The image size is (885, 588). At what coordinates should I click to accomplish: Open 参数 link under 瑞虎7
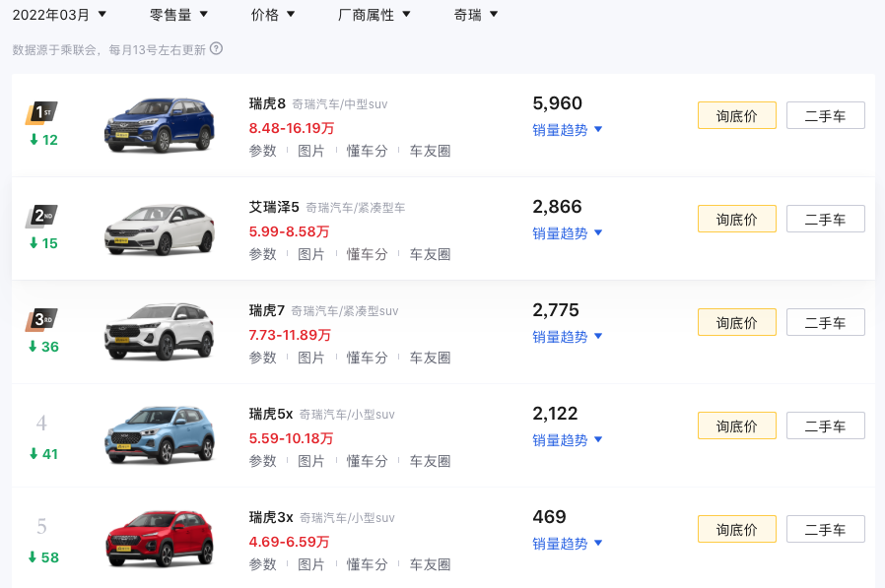[x=262, y=358]
